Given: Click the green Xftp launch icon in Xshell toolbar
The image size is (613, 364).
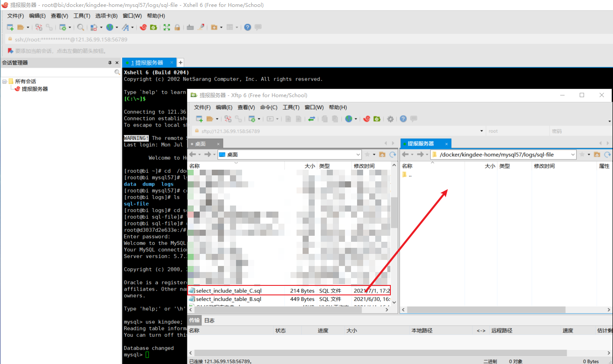Looking at the screenshot, I should coord(153,27).
